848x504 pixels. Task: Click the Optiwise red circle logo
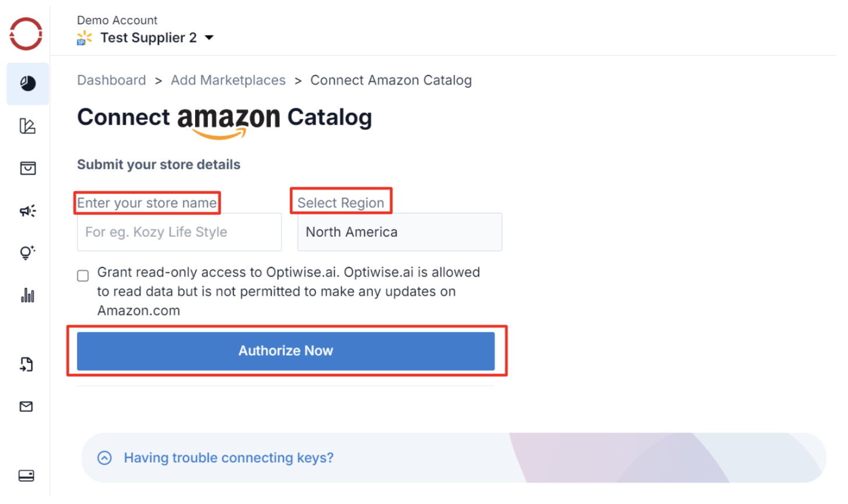click(26, 34)
